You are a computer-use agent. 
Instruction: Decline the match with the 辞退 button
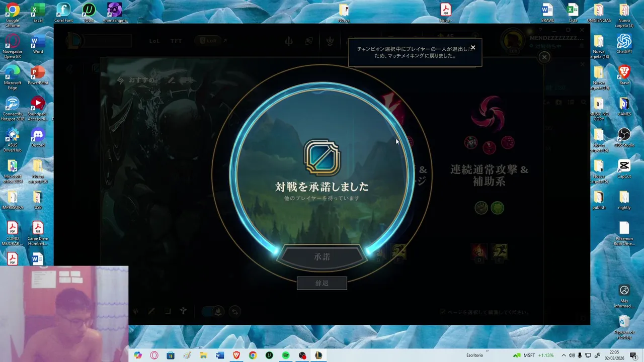click(322, 283)
